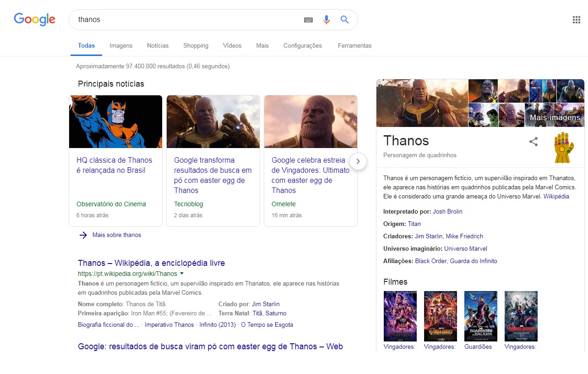Image resolution: width=588 pixels, height=374 pixels.
Task: Click the magnifying glass search button
Action: (345, 19)
